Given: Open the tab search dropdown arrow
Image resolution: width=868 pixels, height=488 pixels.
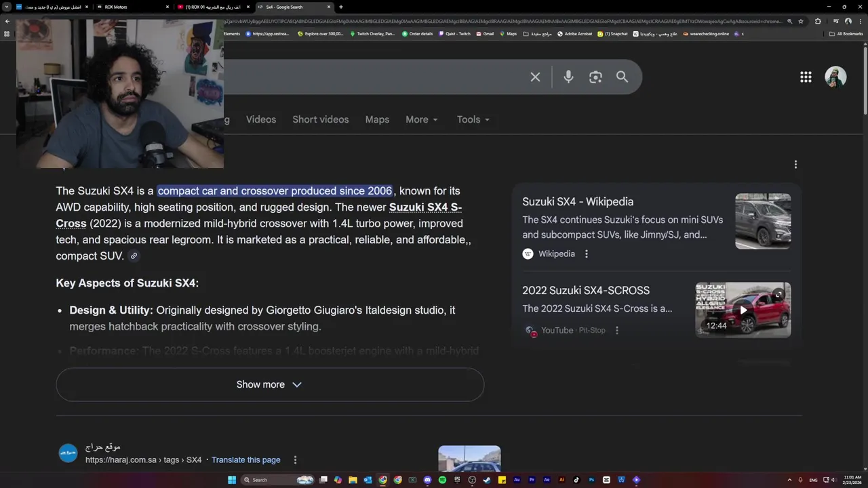Looking at the screenshot, I should (7, 7).
